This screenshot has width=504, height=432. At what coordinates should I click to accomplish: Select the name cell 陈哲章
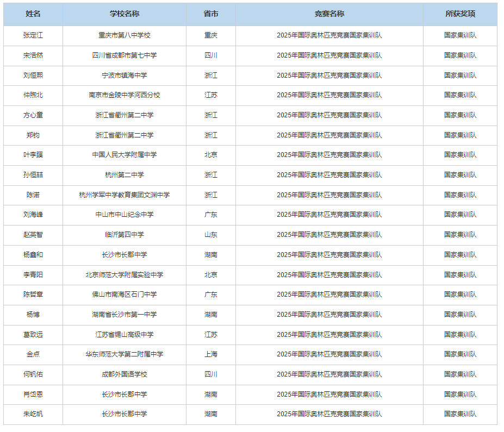[x=33, y=295]
